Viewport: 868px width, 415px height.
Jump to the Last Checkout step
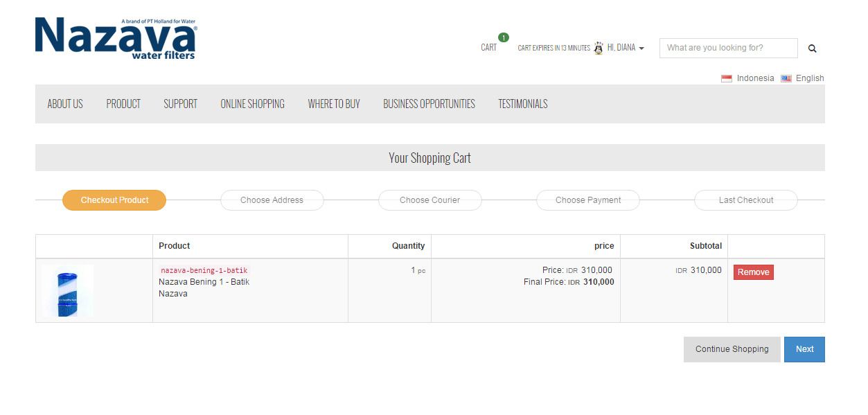point(745,200)
